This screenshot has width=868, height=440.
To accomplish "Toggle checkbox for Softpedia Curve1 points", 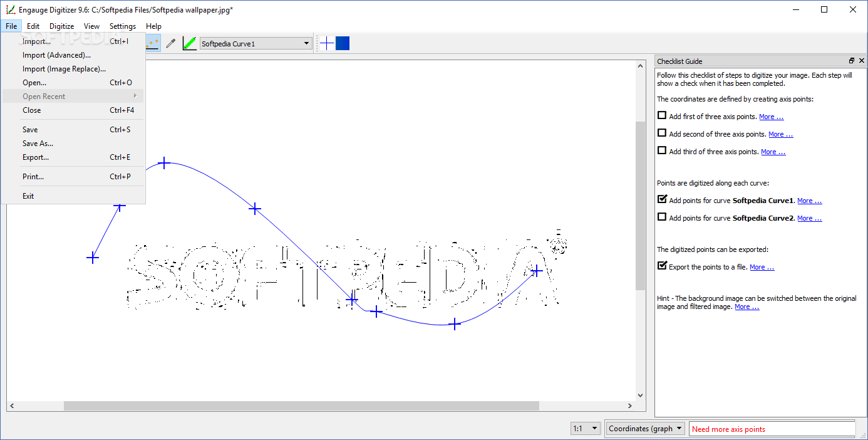I will [662, 199].
